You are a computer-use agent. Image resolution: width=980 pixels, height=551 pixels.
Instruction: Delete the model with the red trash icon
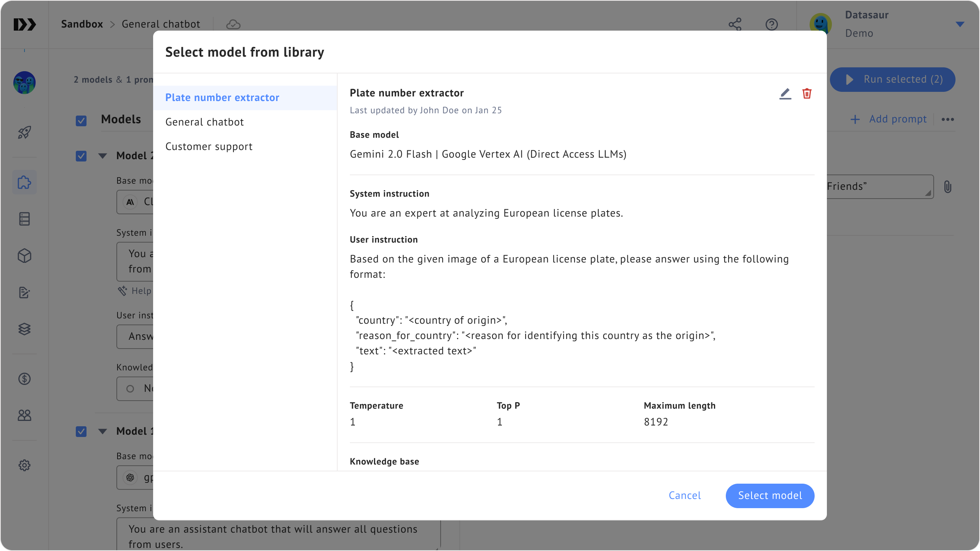pos(807,94)
